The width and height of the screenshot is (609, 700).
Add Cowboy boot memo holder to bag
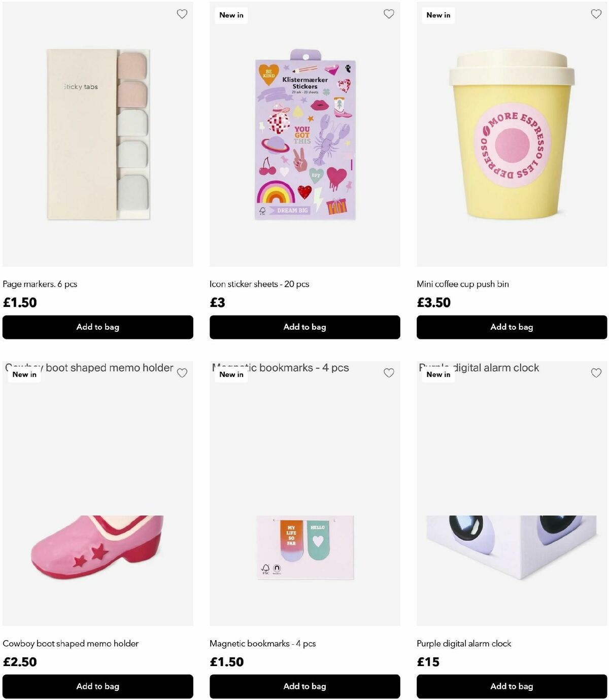click(x=98, y=686)
